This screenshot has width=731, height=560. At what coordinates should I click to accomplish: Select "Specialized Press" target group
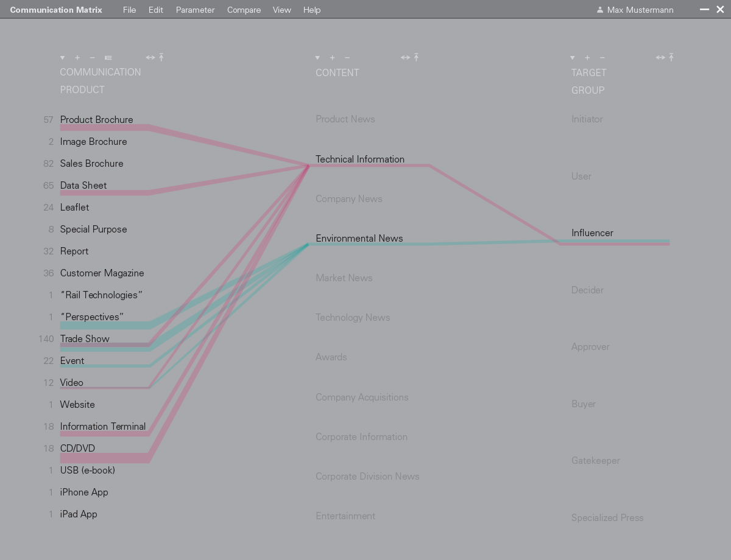pyautogui.click(x=607, y=518)
